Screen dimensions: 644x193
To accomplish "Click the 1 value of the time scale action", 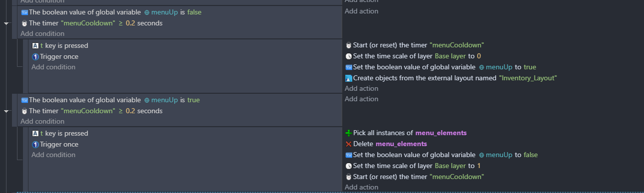I will tap(479, 166).
